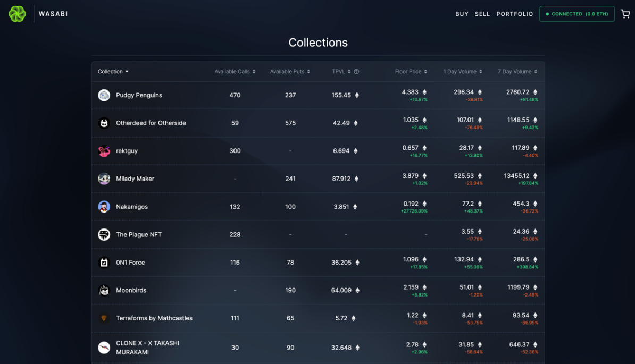Image resolution: width=635 pixels, height=364 pixels.
Task: Open the shopping cart icon
Action: click(x=625, y=14)
